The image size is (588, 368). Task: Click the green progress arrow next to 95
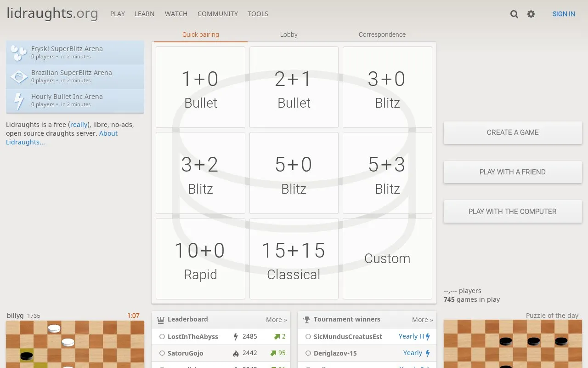tap(273, 353)
